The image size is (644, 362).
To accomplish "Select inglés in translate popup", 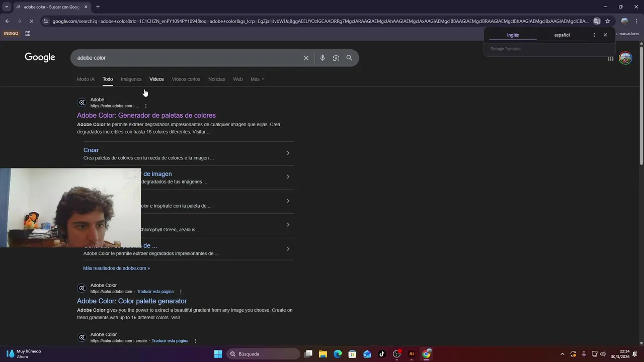I will tap(513, 35).
